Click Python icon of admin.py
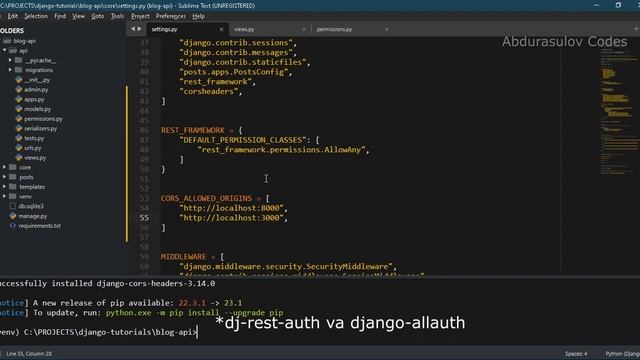 pyautogui.click(x=19, y=89)
